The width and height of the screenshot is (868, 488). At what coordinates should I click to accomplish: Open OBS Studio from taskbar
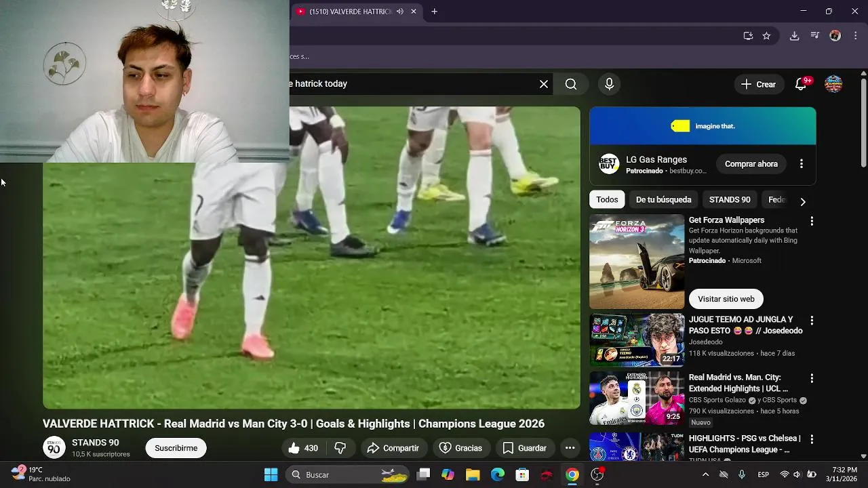point(597,474)
